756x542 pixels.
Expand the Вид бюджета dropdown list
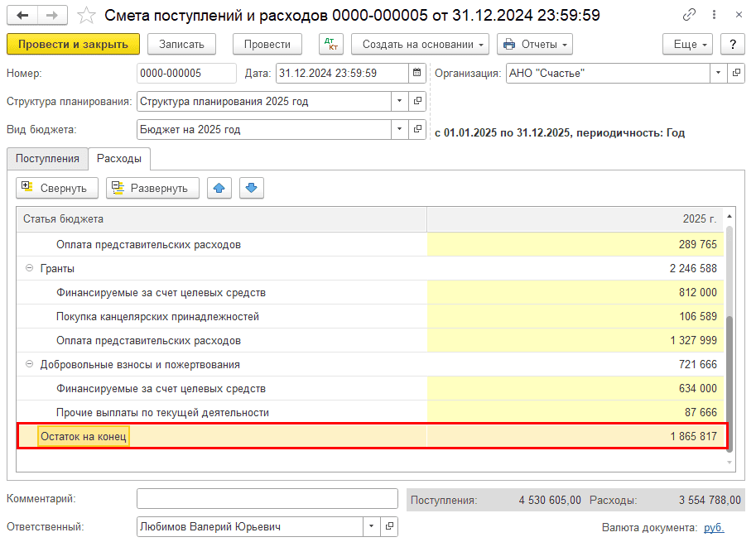tap(400, 129)
